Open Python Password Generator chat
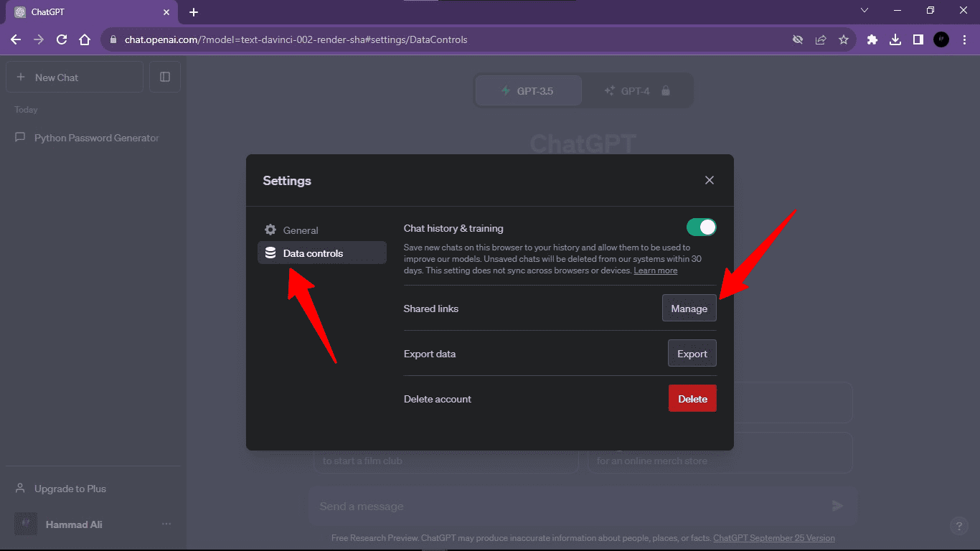 tap(93, 138)
